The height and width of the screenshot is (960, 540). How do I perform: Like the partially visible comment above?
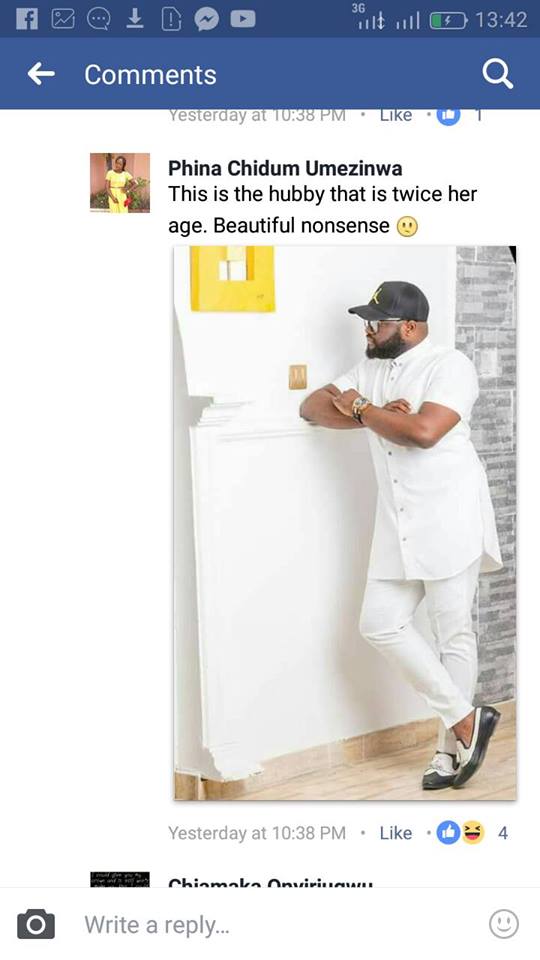(396, 114)
